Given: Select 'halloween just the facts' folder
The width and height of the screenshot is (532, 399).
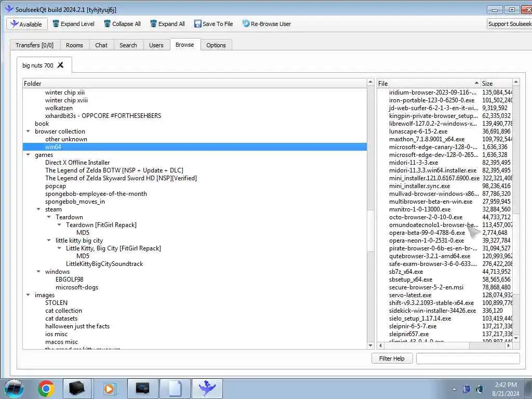Looking at the screenshot, I should (x=77, y=326).
